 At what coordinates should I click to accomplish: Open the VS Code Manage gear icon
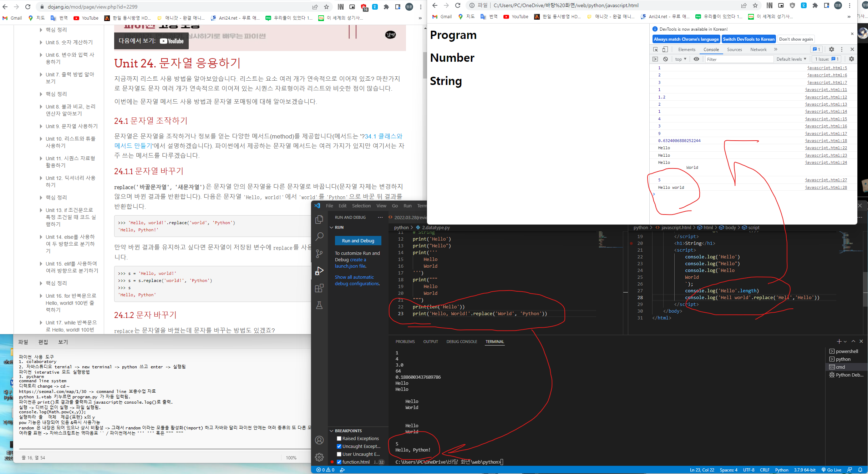point(319,457)
